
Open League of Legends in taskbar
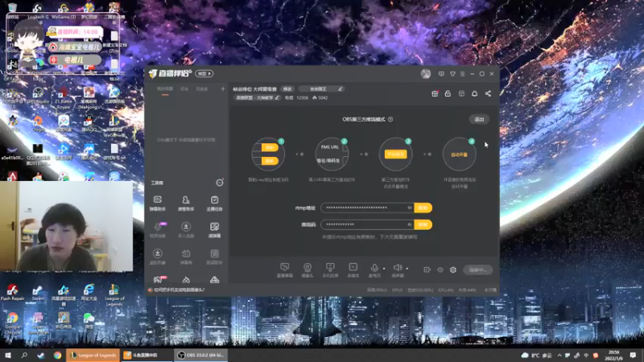click(x=93, y=355)
